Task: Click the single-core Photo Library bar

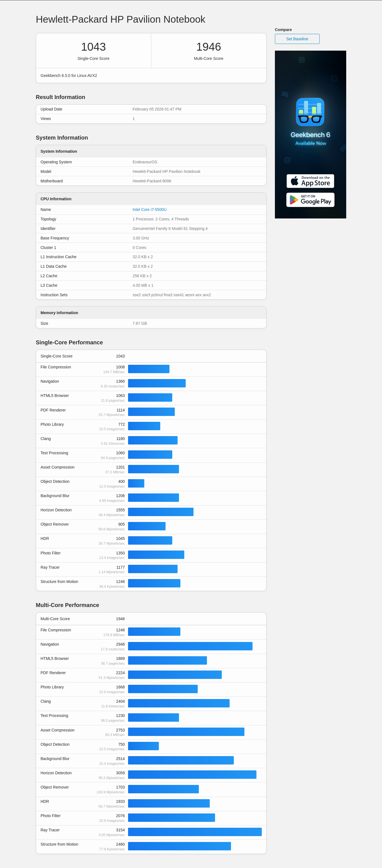Action: [x=144, y=426]
